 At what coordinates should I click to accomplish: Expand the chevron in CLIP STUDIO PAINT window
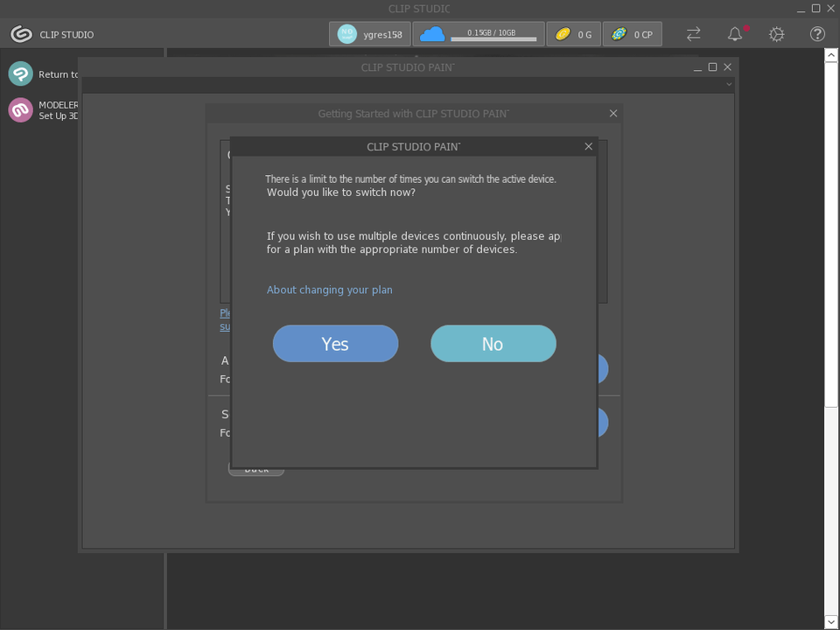click(x=729, y=85)
